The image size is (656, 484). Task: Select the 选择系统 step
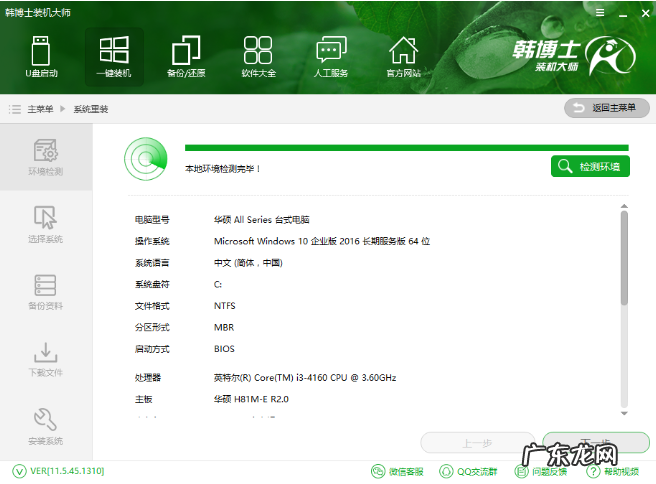pos(46,224)
